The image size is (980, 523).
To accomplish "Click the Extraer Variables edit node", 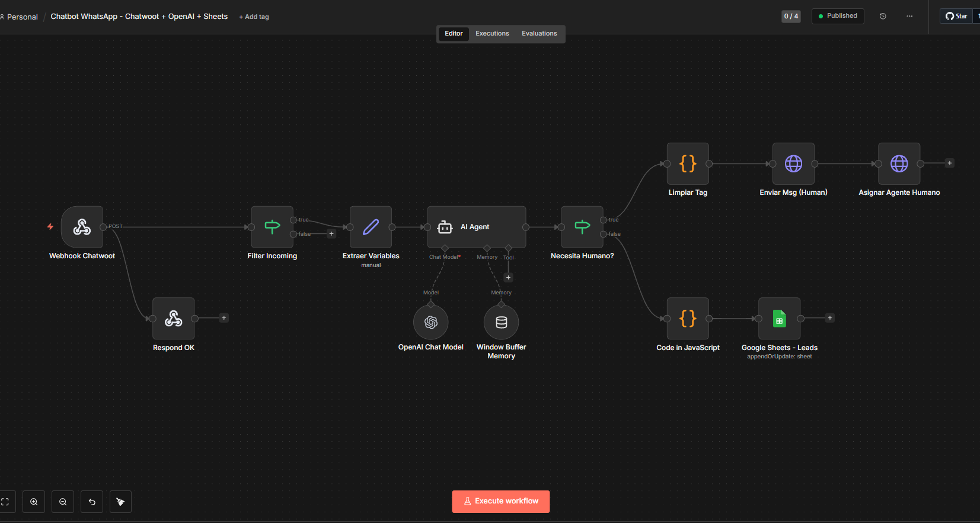I will [x=371, y=227].
